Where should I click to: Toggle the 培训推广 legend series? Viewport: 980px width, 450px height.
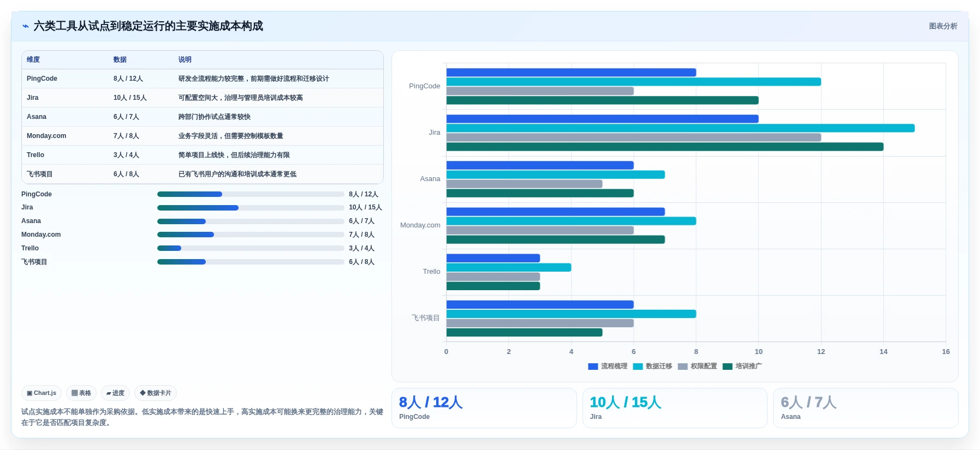click(x=742, y=366)
